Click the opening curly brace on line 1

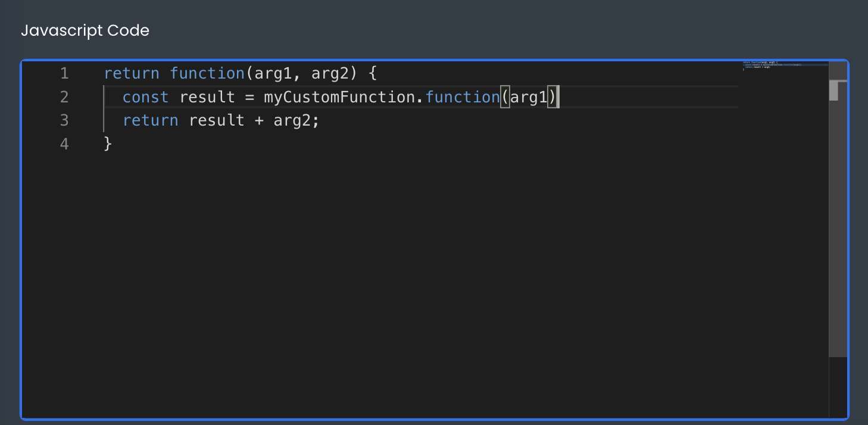pos(373,74)
